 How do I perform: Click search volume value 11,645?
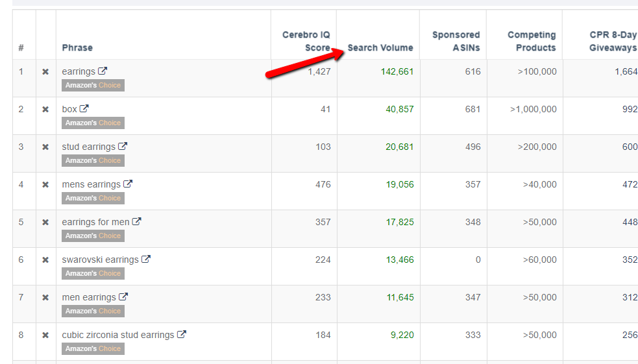tap(400, 297)
